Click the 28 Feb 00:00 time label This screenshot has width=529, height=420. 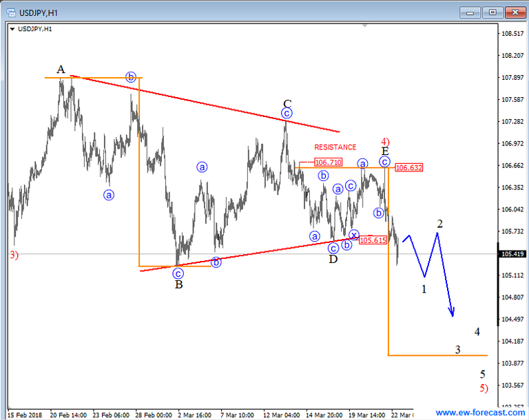pyautogui.click(x=154, y=415)
